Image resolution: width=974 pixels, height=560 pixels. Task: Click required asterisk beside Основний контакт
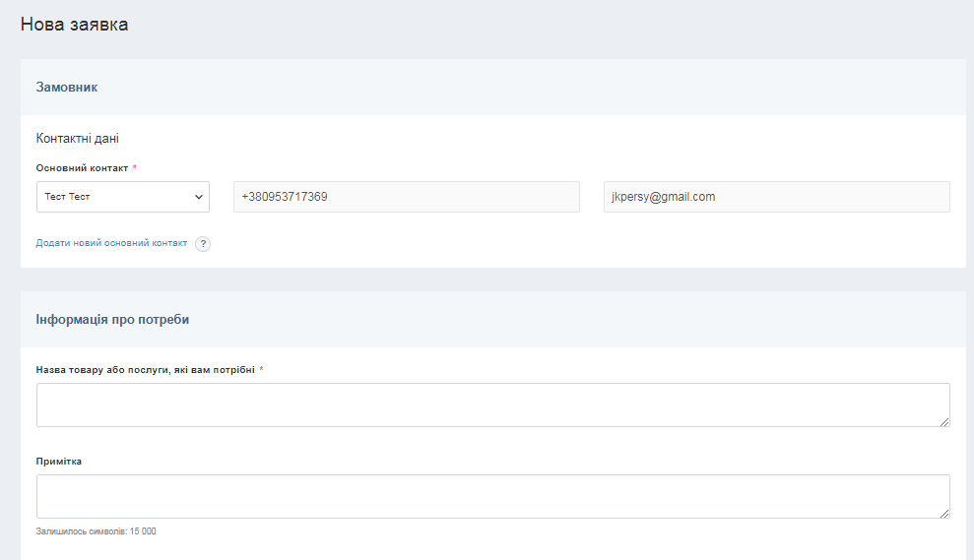135,168
